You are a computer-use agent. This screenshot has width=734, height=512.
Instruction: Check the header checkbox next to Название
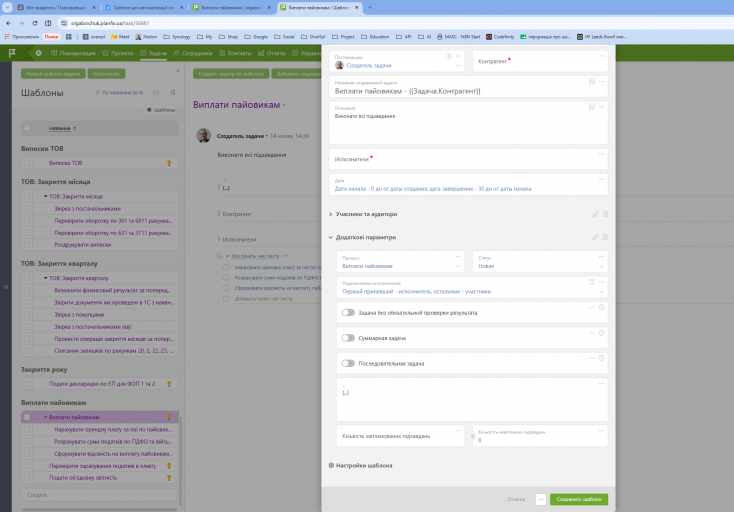click(27, 128)
